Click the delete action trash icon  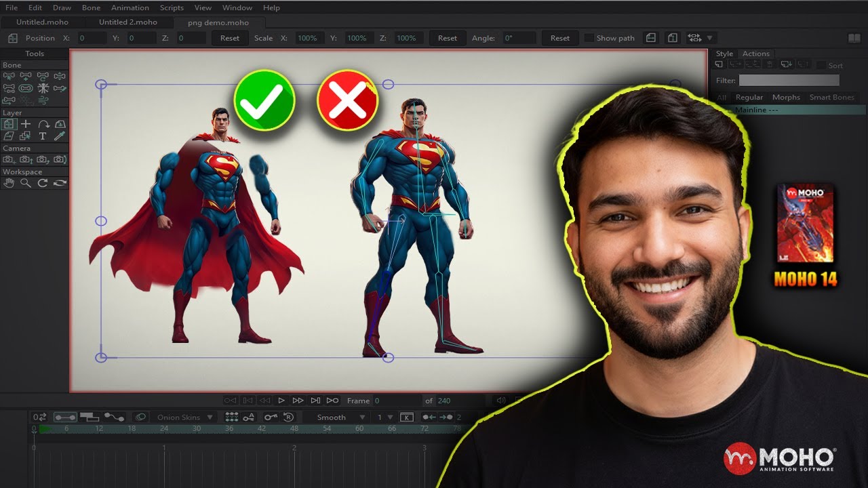[x=770, y=64]
